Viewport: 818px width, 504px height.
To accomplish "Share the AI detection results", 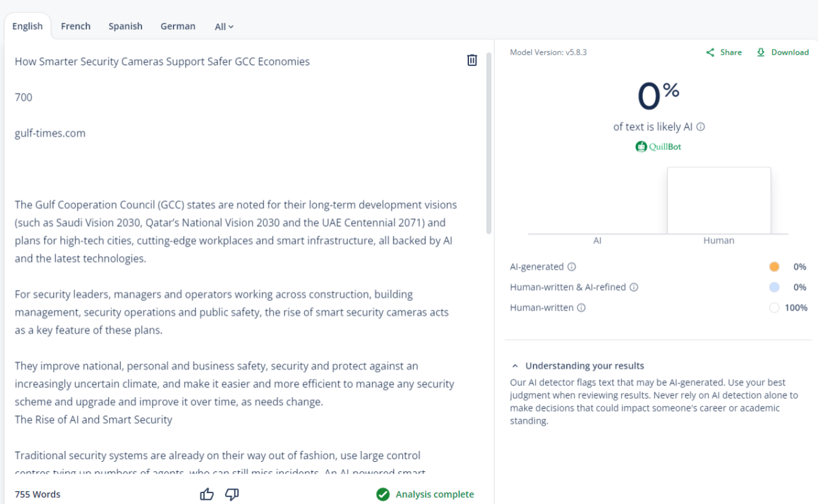I will point(724,52).
